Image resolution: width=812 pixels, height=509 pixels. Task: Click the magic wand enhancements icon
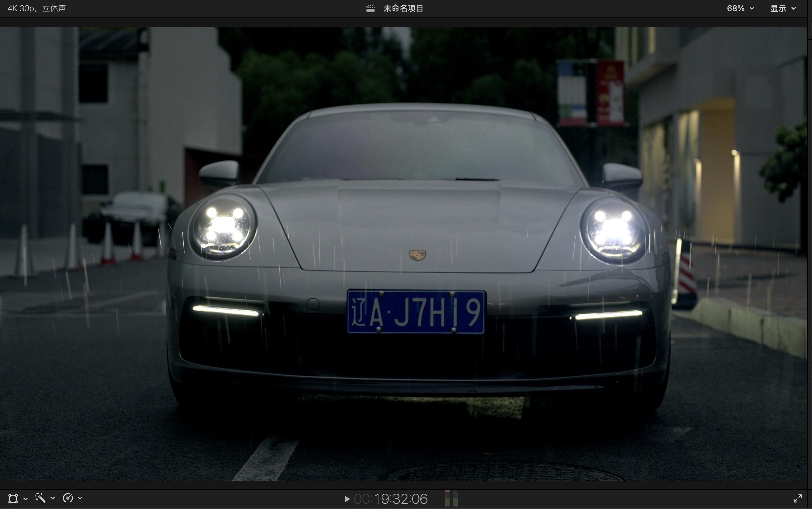(40, 498)
